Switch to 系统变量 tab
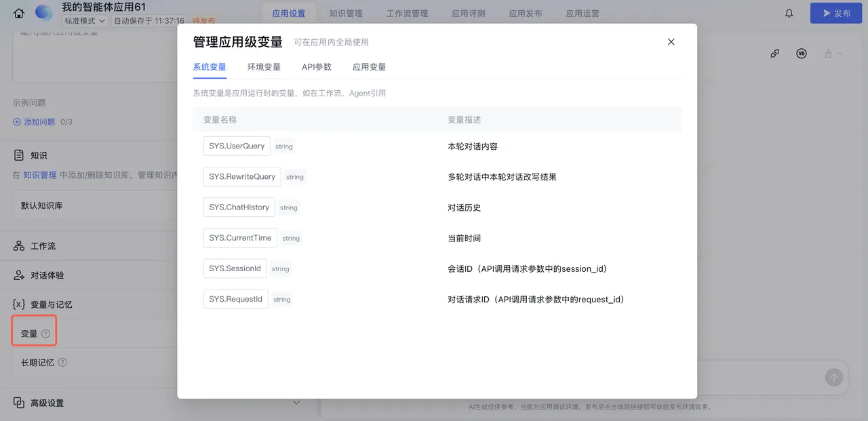 210,67
